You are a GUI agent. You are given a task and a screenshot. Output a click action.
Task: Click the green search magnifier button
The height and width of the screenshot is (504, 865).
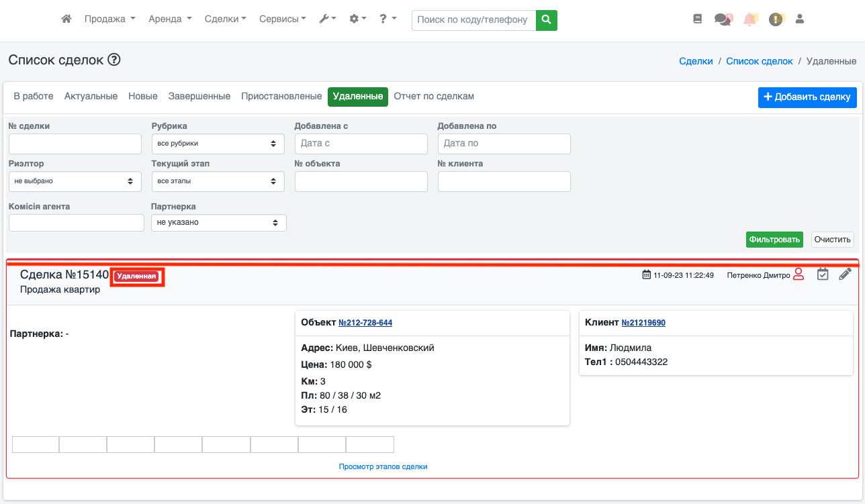[547, 19]
